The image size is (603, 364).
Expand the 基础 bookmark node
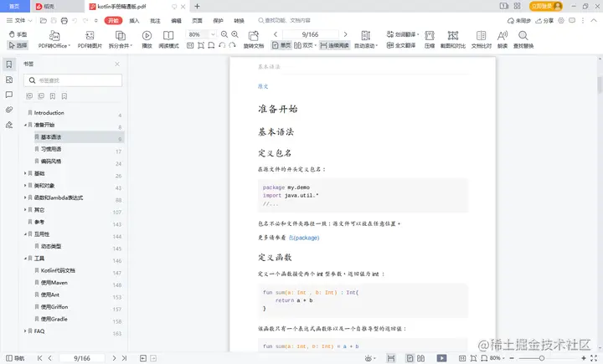pyautogui.click(x=25, y=173)
